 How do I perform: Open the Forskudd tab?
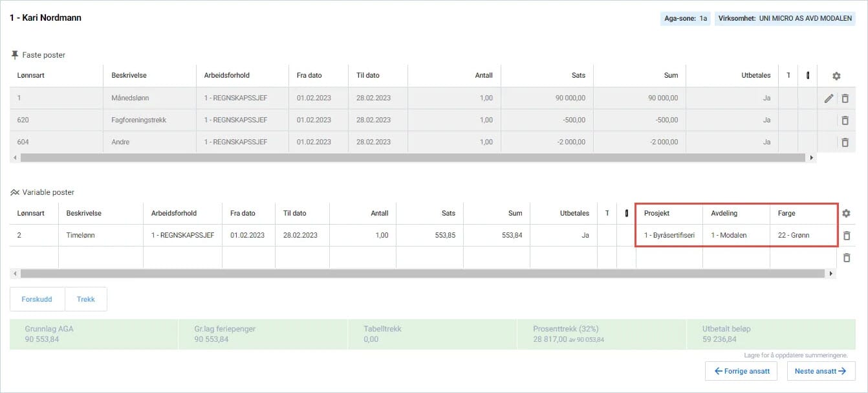38,299
